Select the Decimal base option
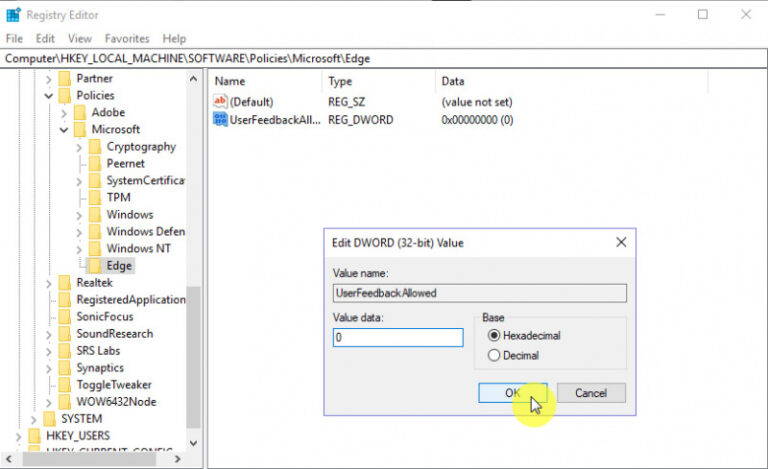This screenshot has width=768, height=469. click(493, 355)
